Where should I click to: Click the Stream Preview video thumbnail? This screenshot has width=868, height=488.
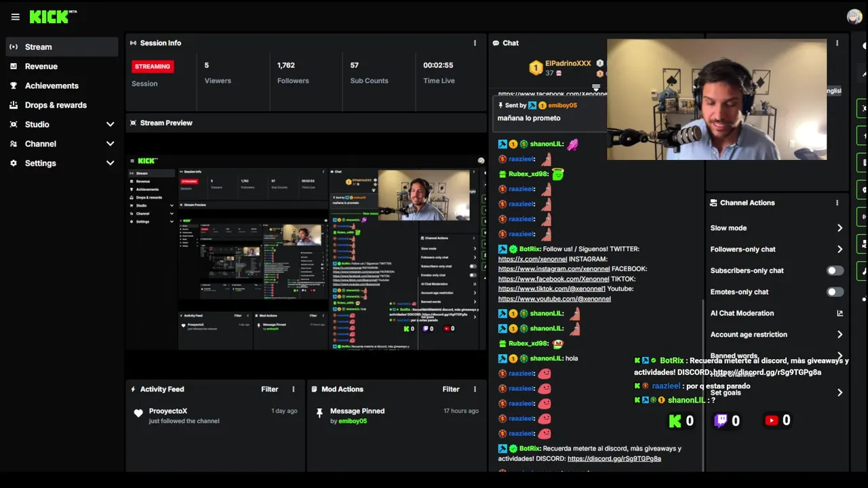(x=307, y=254)
